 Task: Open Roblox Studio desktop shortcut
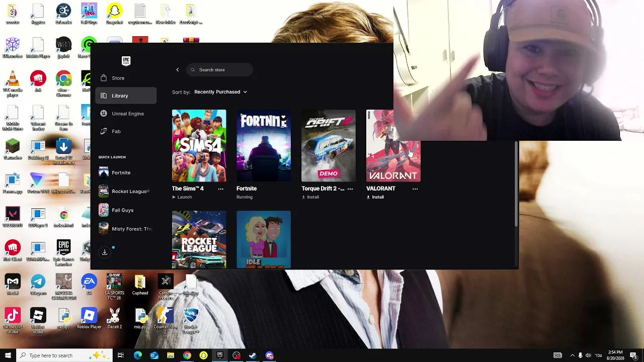click(x=38, y=320)
